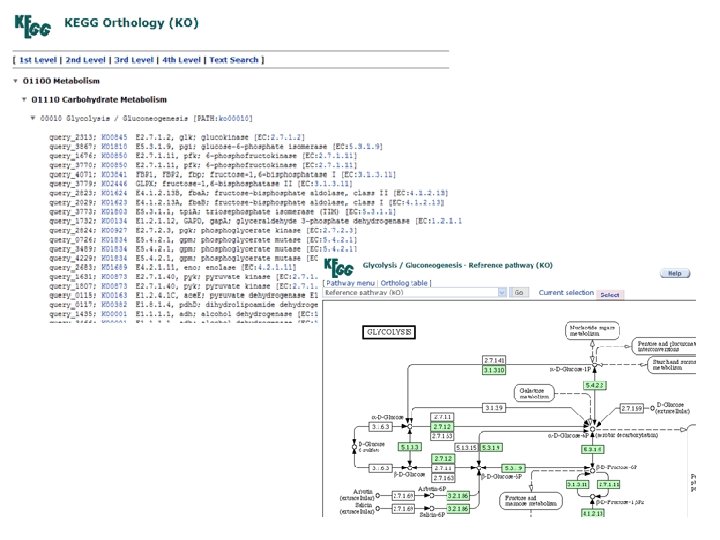Click the white 3.1.3.9 enzyme box
The image size is (720, 540).
(494, 408)
